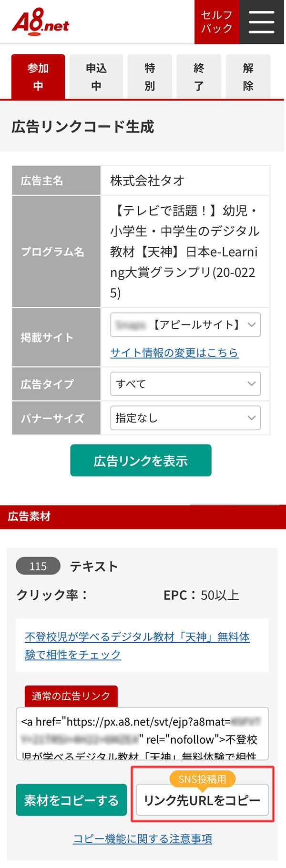Click the 通常の広告リンク label tab
Viewport: 286px width, 868px height.
pyautogui.click(x=71, y=696)
